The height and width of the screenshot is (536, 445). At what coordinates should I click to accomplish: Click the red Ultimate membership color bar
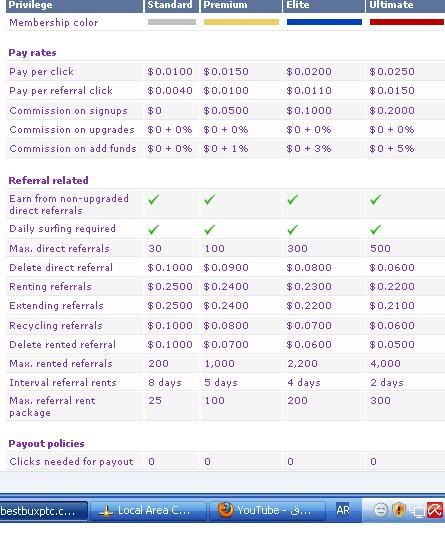pos(407,22)
